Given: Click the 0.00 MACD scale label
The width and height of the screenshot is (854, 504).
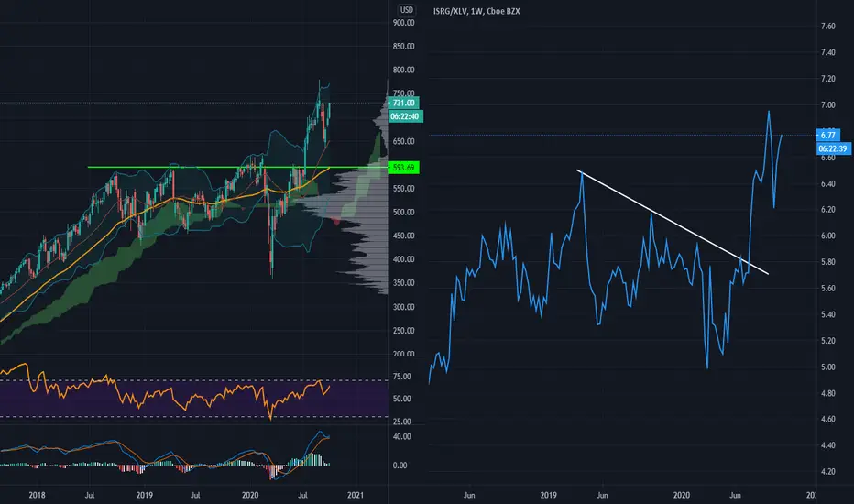Looking at the screenshot, I should 400,466.
